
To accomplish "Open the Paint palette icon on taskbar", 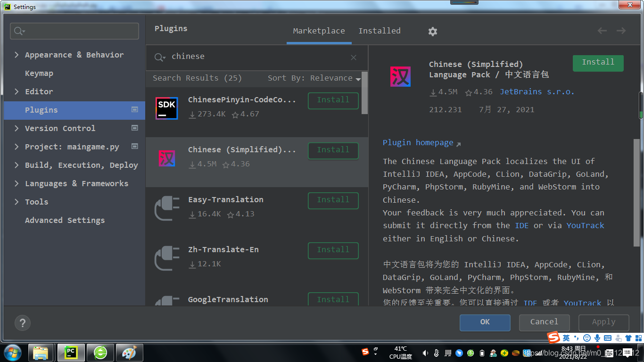I will [x=130, y=353].
